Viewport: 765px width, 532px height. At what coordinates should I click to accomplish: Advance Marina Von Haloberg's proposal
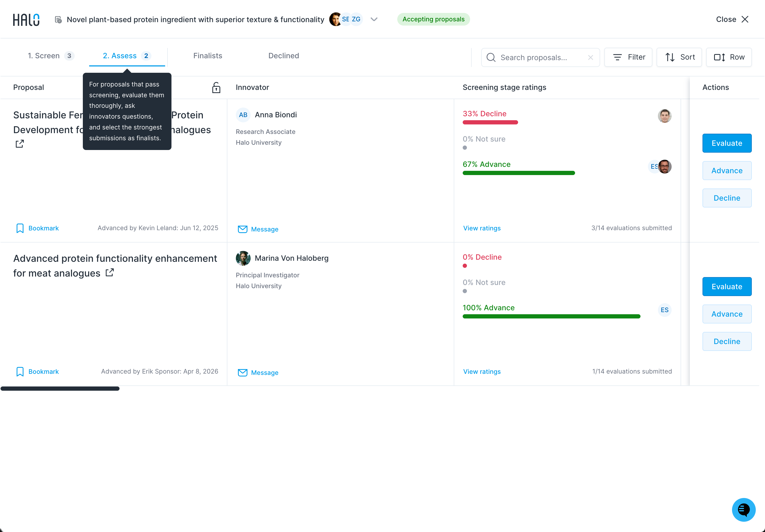point(727,314)
